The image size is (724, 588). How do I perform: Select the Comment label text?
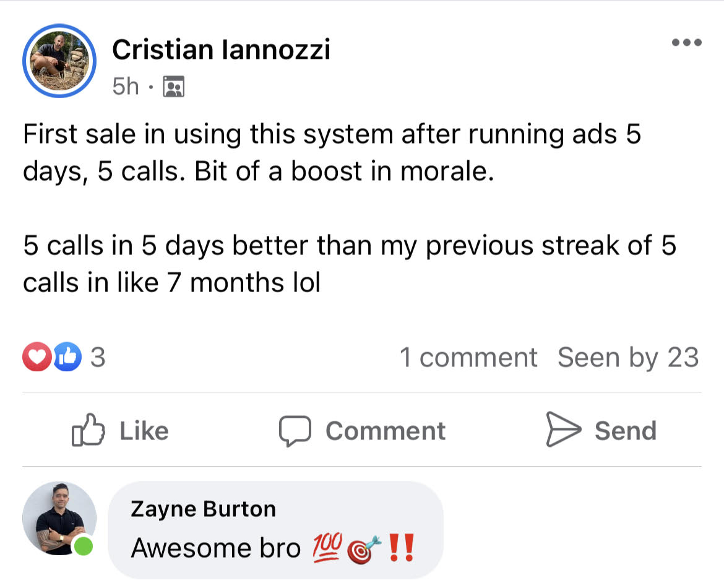tap(386, 431)
